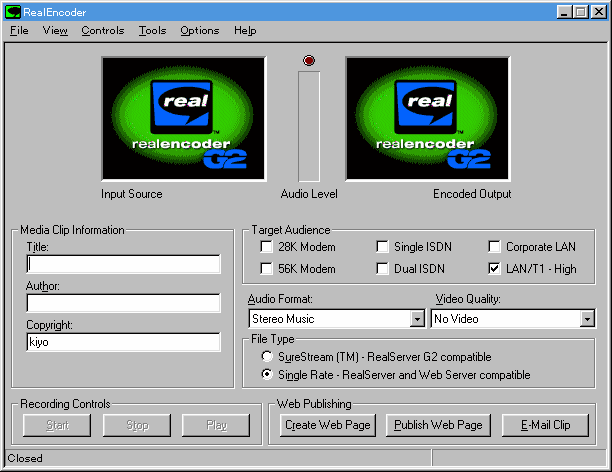This screenshot has width=612, height=472.
Task: Choose Single Rate file type radio
Action: click(x=267, y=375)
